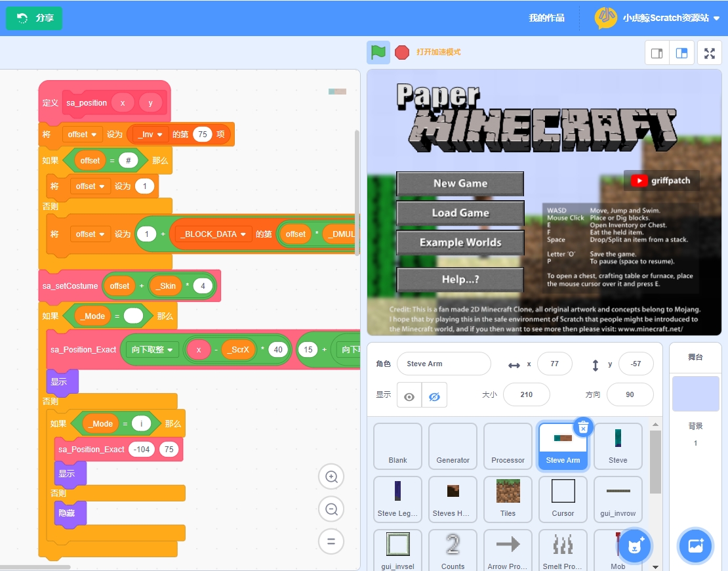Open the choose a sprite button
728x571 pixels.
tap(634, 545)
